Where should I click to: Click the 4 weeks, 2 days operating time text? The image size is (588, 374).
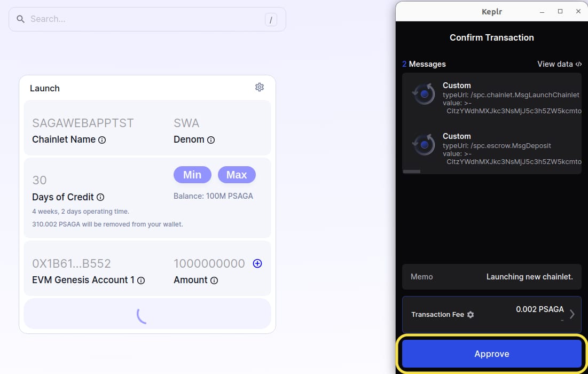pyautogui.click(x=81, y=212)
